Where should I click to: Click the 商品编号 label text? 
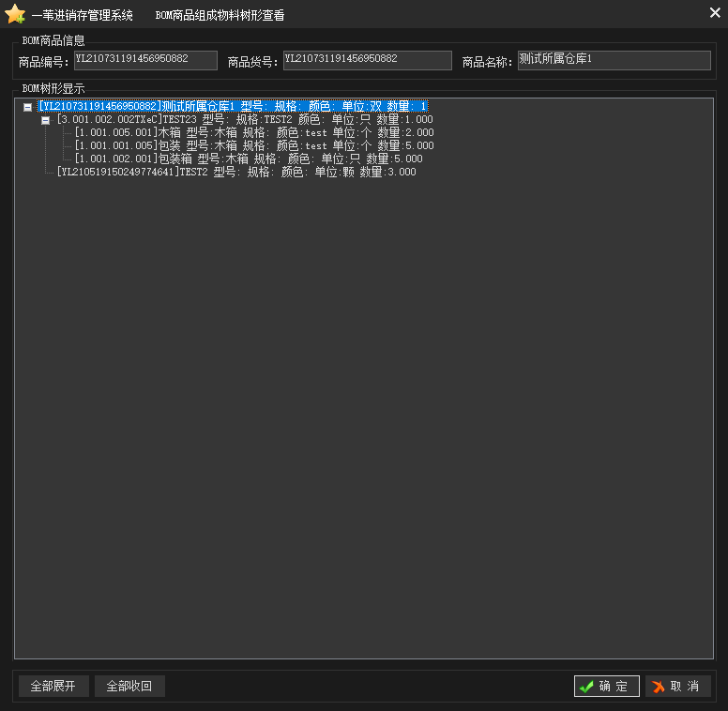point(43,62)
